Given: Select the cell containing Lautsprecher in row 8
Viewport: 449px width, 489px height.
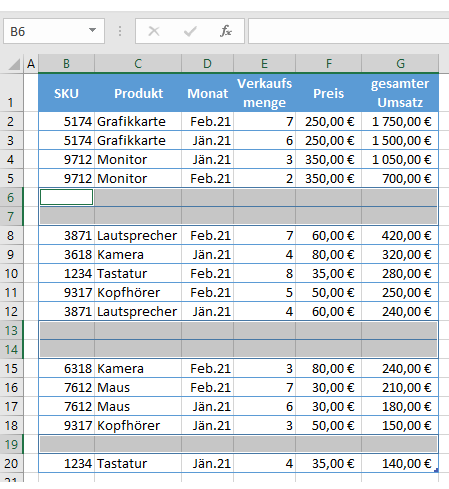Looking at the screenshot, I should pos(138,236).
